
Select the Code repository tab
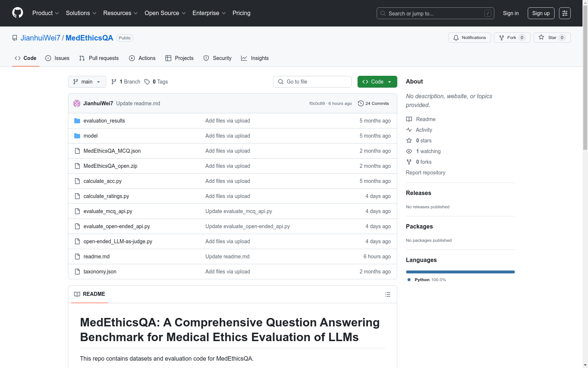point(26,58)
